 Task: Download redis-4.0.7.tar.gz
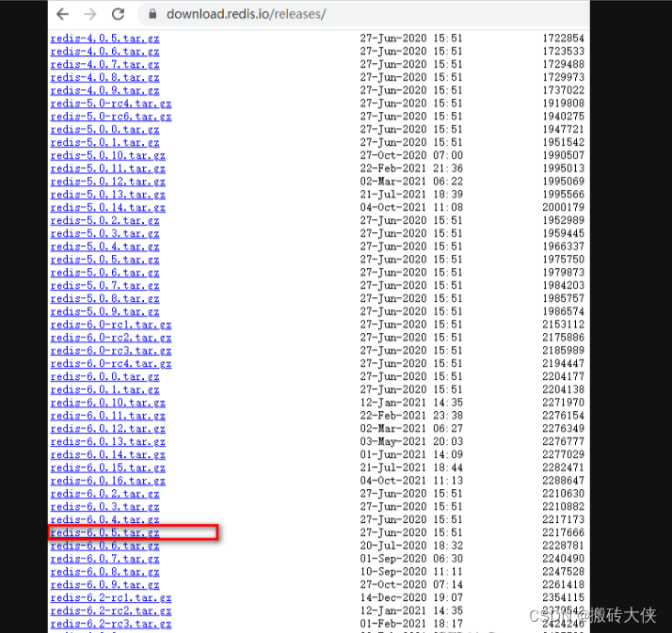click(x=105, y=64)
